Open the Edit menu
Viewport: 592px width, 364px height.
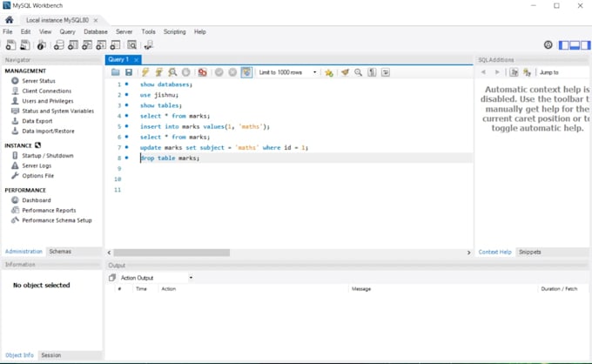25,31
